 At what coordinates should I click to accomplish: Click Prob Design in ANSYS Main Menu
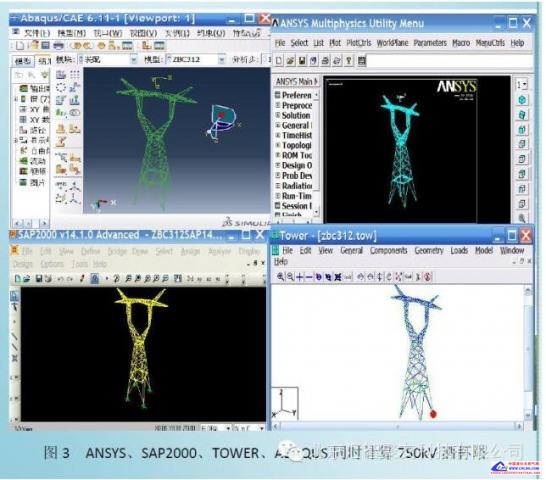pos(296,176)
